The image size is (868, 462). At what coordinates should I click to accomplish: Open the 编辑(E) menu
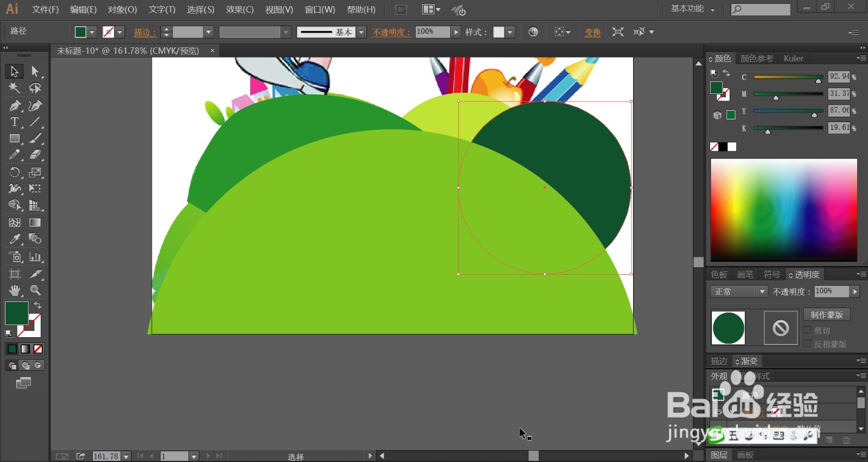click(83, 9)
